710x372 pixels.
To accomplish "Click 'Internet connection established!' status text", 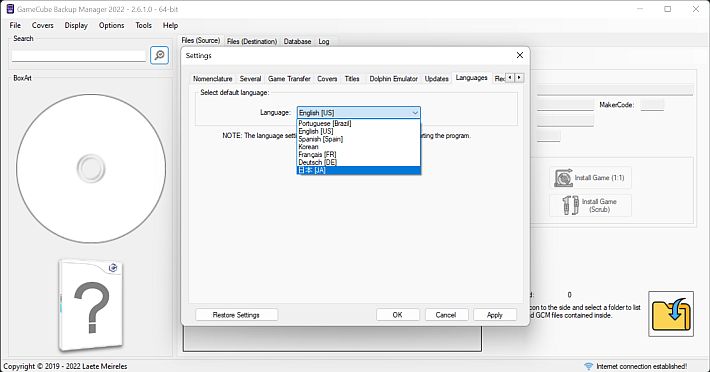I will tap(641, 366).
